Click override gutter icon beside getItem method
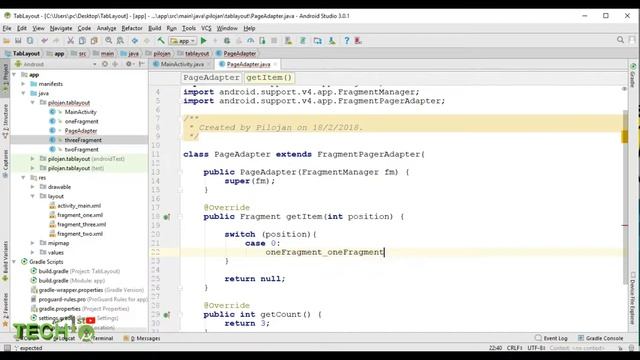This screenshot has height=360, width=640. click(x=167, y=217)
